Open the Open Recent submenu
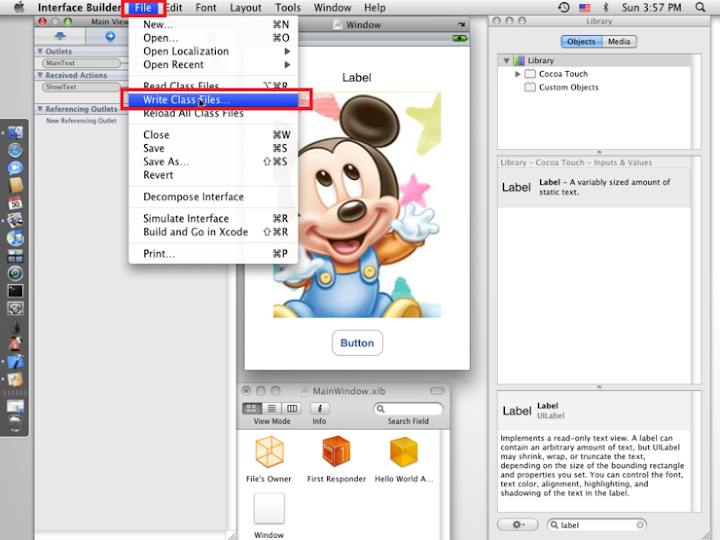The image size is (720, 540). 214,65
